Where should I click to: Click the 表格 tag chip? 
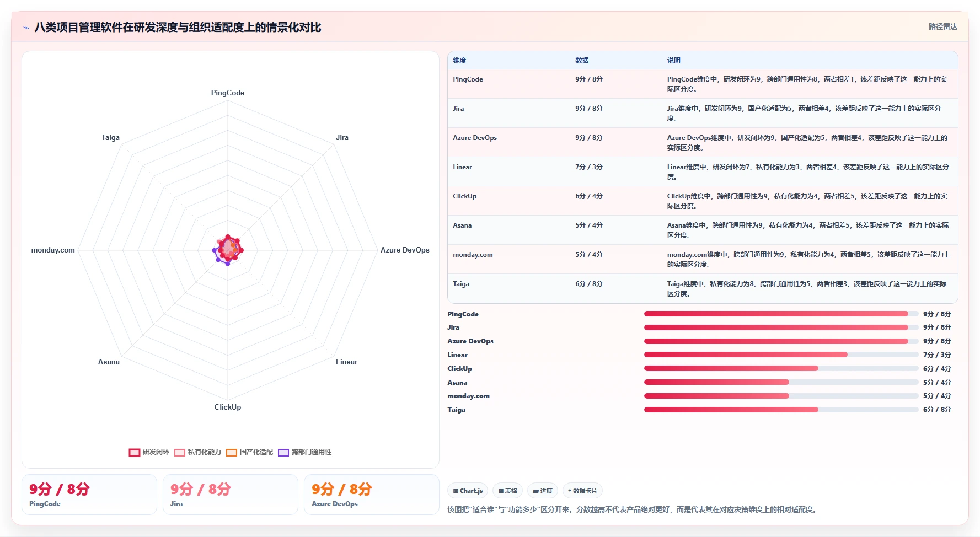507,491
